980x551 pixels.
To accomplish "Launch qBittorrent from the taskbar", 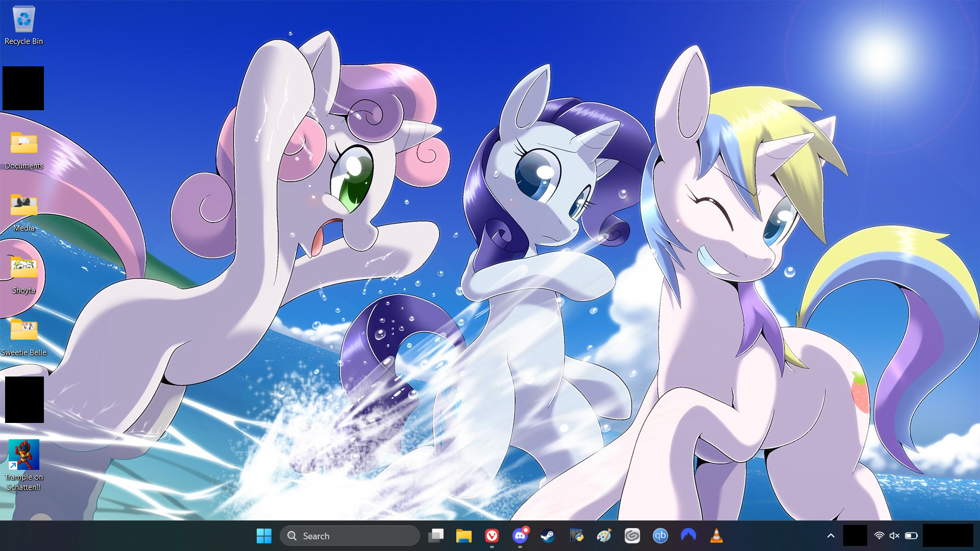I will click(660, 536).
